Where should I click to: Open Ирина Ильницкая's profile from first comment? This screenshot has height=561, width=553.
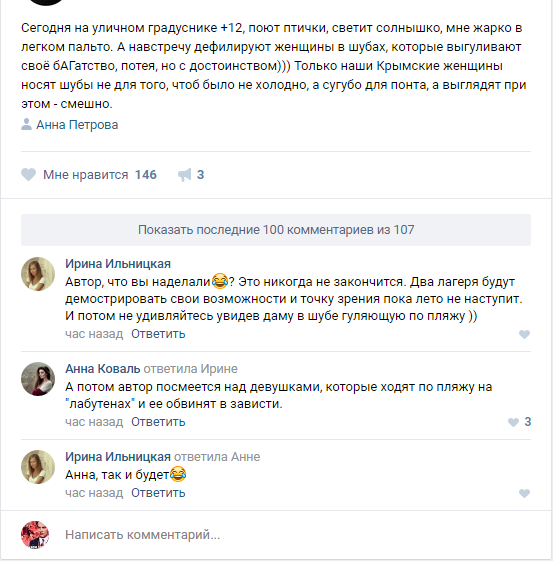tap(118, 264)
